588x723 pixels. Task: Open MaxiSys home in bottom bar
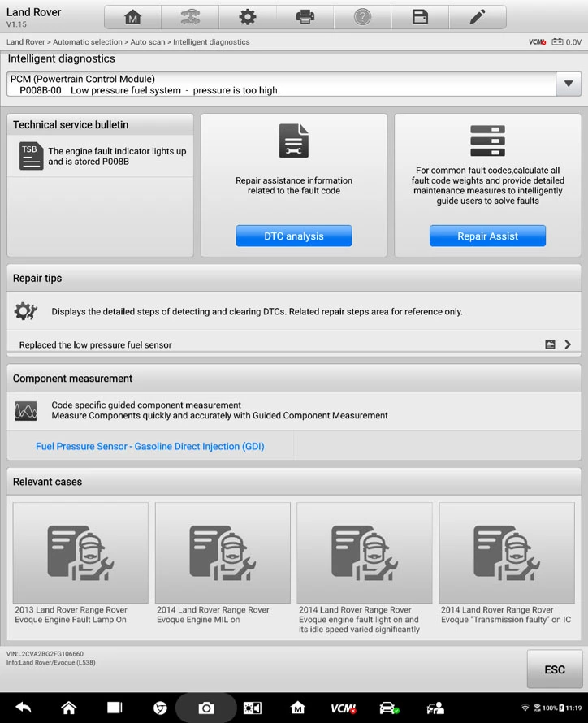point(298,708)
